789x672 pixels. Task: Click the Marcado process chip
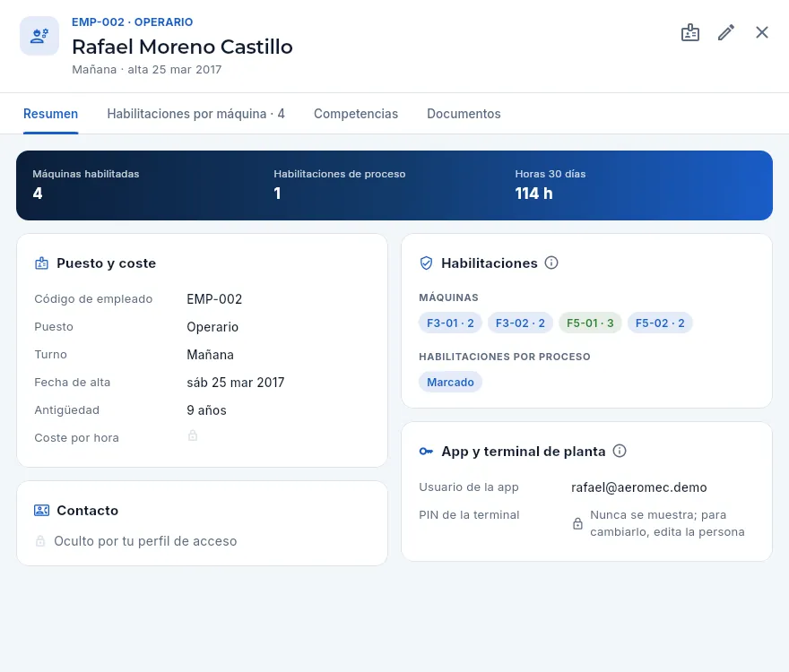450,383
